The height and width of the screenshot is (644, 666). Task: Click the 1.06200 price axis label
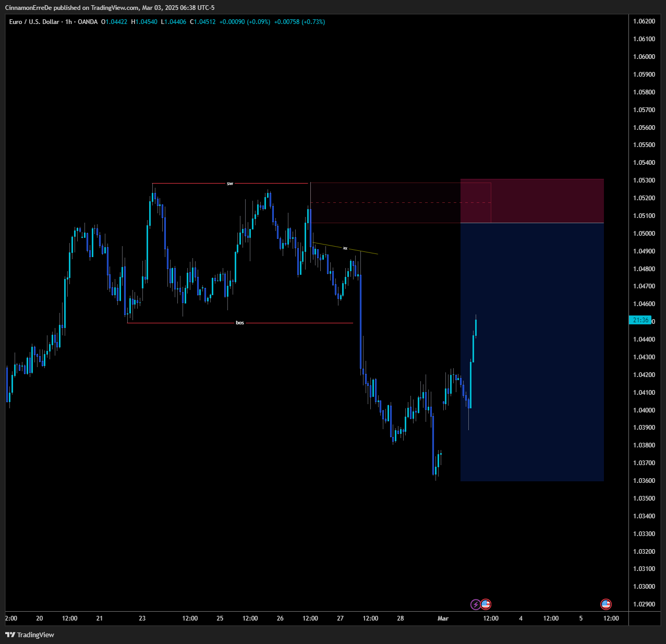coord(644,21)
